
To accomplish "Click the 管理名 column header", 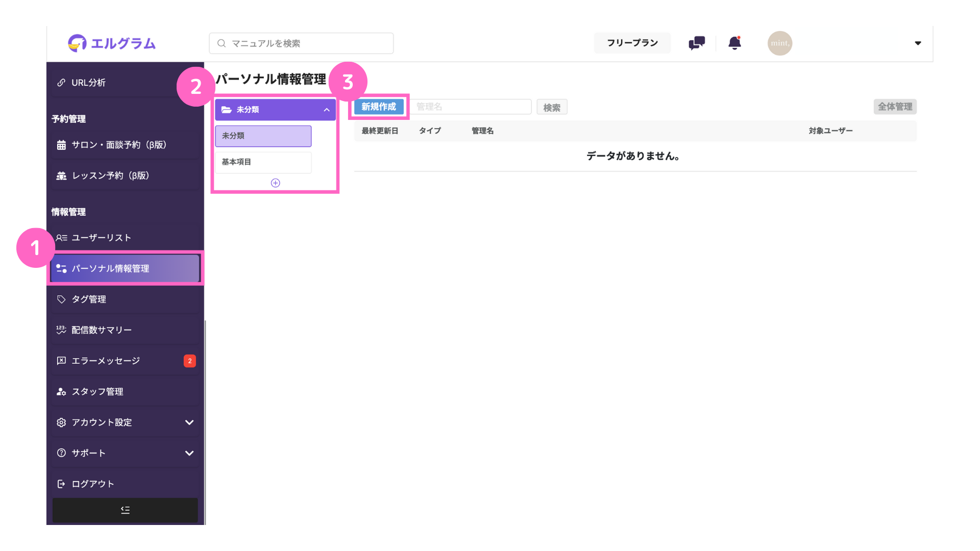I will (x=482, y=131).
